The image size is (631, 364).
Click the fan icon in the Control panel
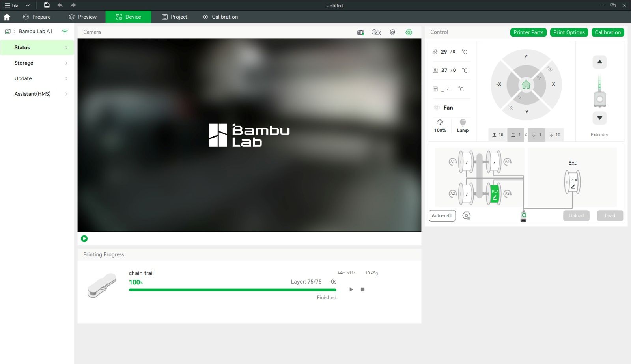pyautogui.click(x=437, y=108)
